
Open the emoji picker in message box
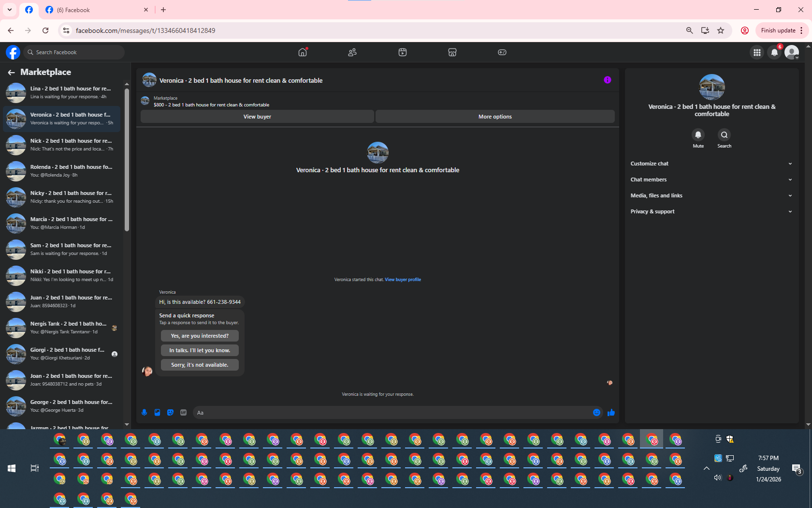[x=596, y=413]
